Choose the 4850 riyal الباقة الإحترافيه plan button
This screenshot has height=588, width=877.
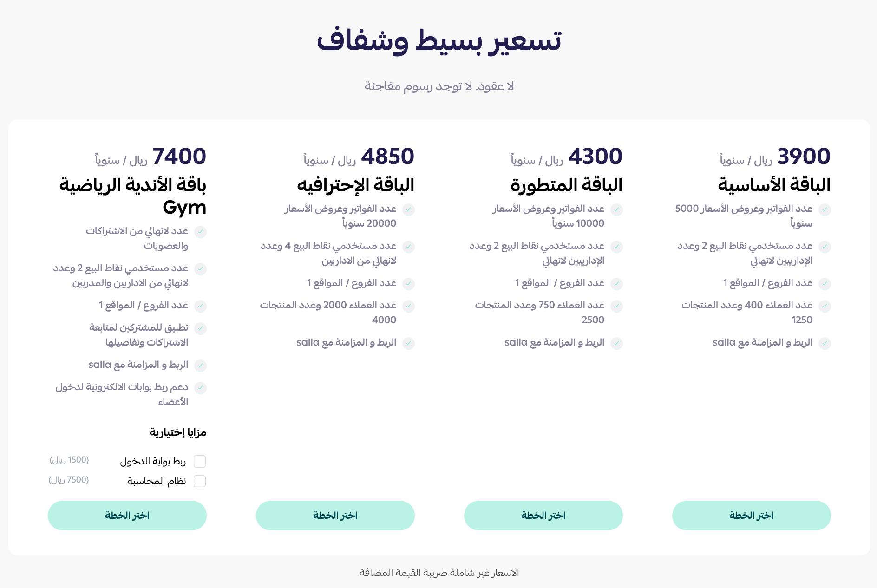tap(335, 516)
